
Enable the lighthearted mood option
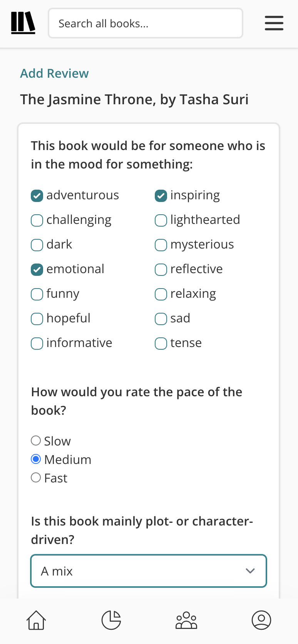point(161,220)
